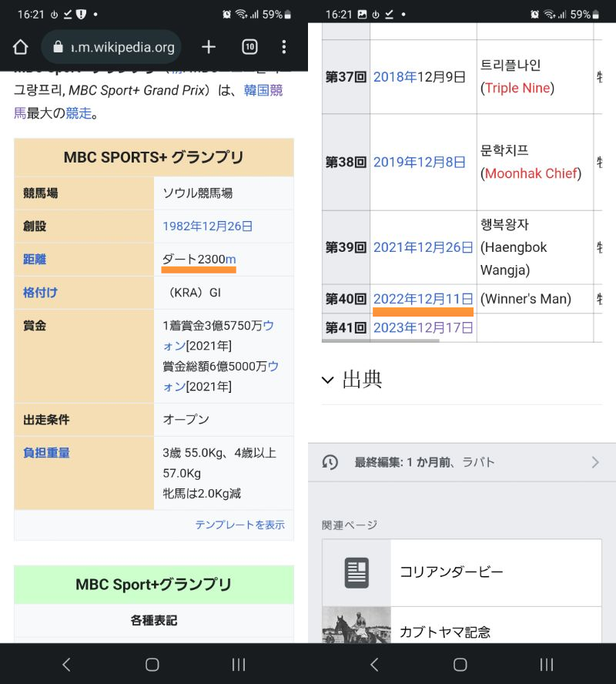Select the 第39回 row header
Screen dimensions: 616x684
(346, 247)
